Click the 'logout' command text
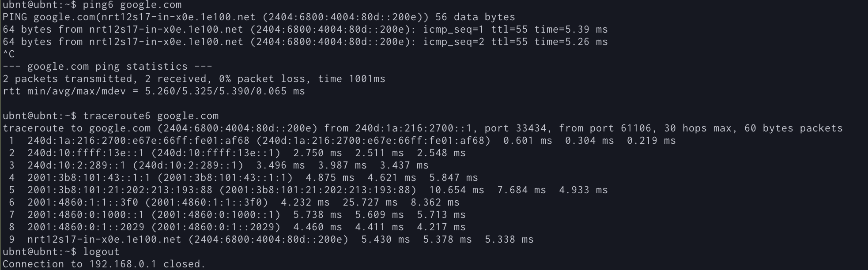This screenshot has height=270, width=868. click(101, 252)
